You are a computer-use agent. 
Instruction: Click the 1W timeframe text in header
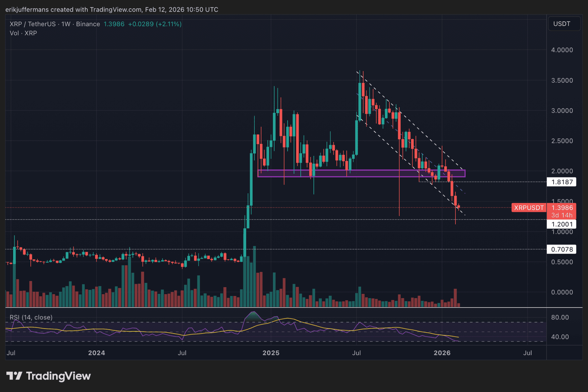pos(66,24)
